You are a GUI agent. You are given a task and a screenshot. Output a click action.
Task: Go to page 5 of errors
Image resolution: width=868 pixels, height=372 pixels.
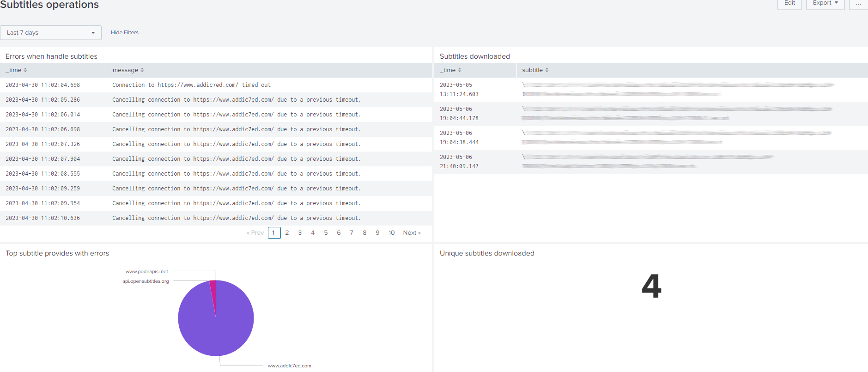coord(326,233)
